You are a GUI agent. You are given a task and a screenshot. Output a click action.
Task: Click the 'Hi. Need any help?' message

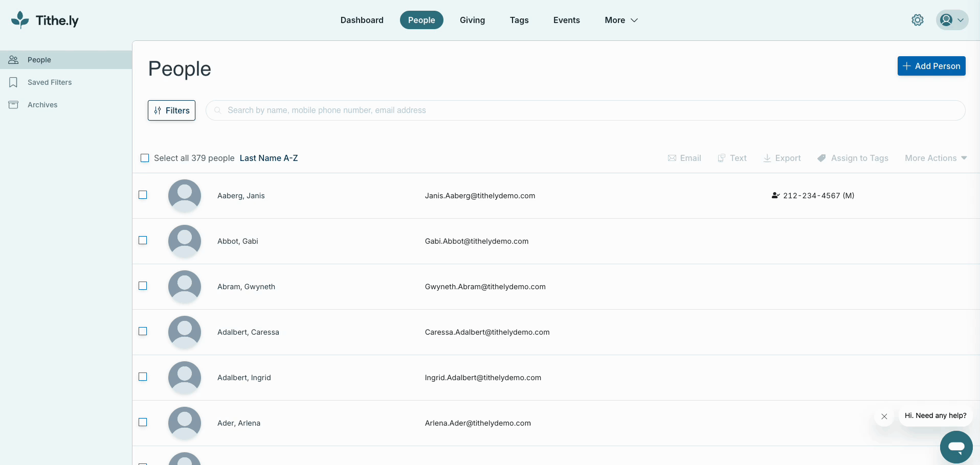(x=936, y=415)
